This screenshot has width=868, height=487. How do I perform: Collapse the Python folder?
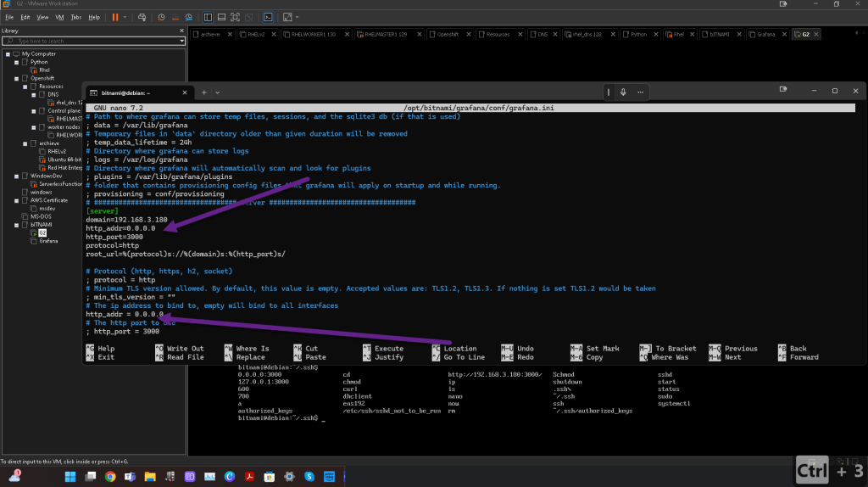(17, 63)
